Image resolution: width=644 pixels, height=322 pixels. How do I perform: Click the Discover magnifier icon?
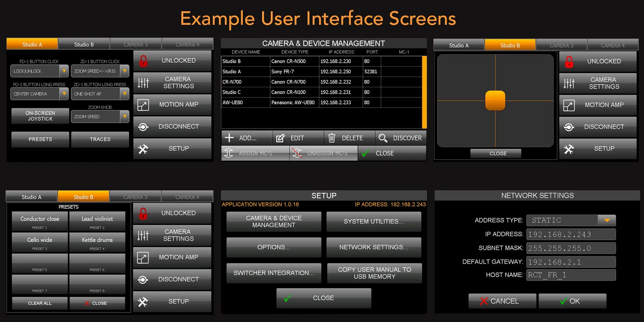pyautogui.click(x=383, y=138)
